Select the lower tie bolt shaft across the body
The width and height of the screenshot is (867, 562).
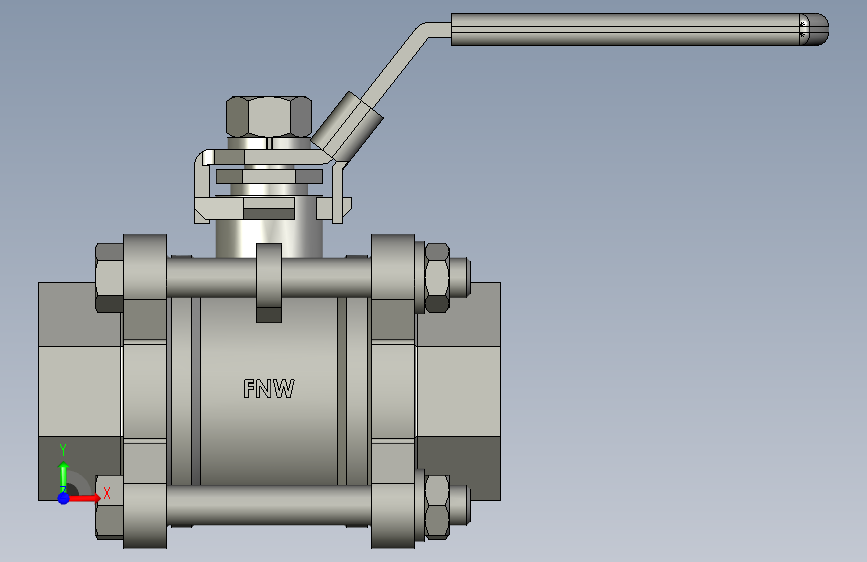(269, 505)
